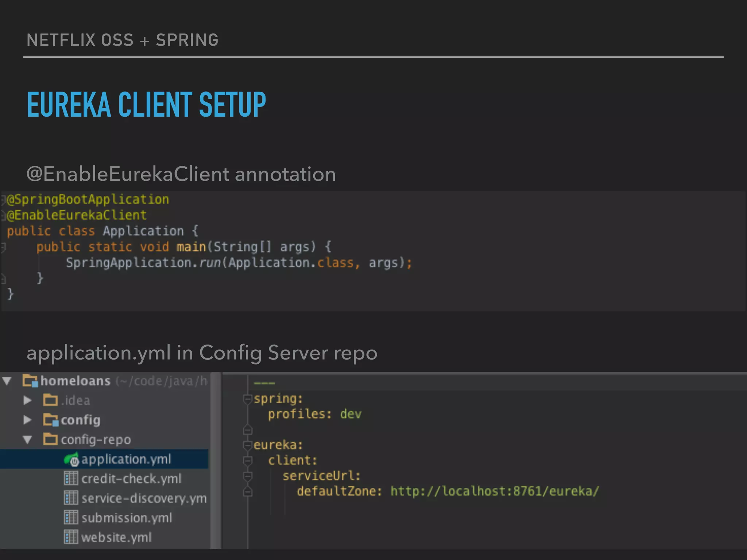
Task: Expand the config folder arrow
Action: [x=27, y=420]
